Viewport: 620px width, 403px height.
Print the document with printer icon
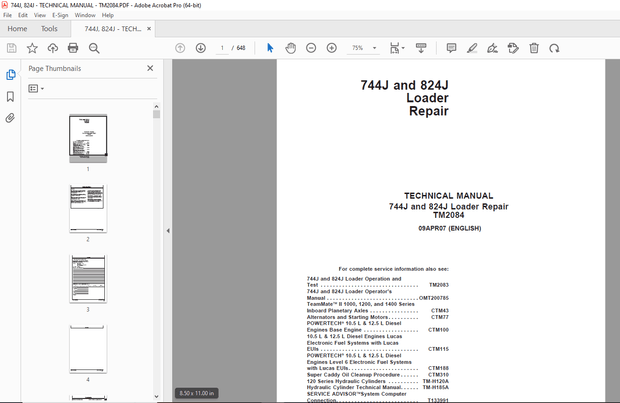click(x=73, y=48)
